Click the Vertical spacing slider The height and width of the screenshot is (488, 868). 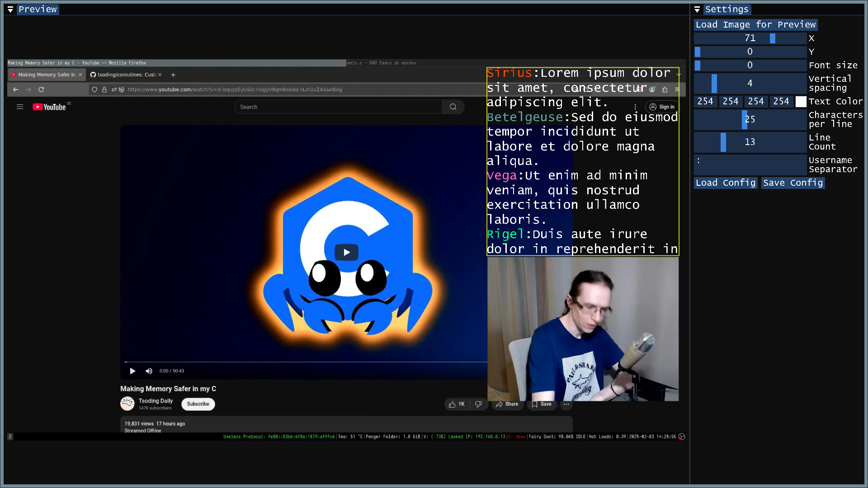(x=750, y=84)
